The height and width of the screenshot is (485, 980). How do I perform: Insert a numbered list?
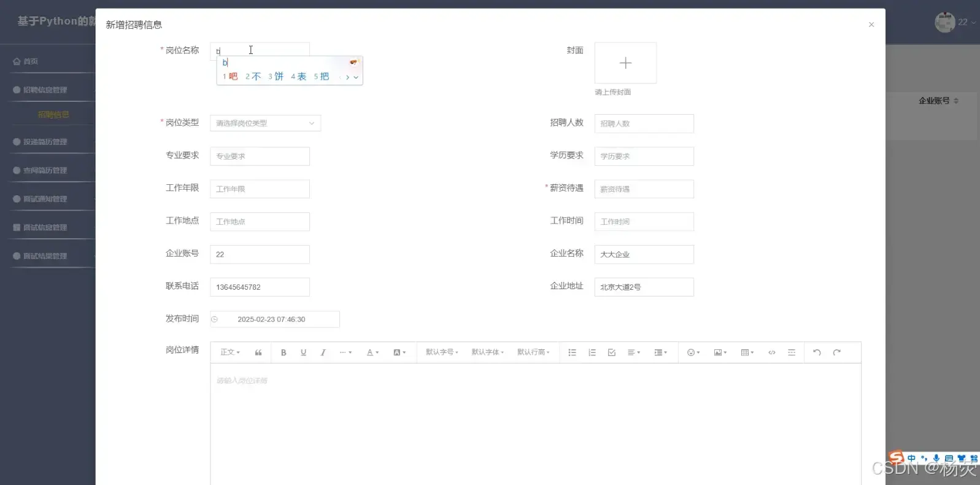[x=592, y=352]
